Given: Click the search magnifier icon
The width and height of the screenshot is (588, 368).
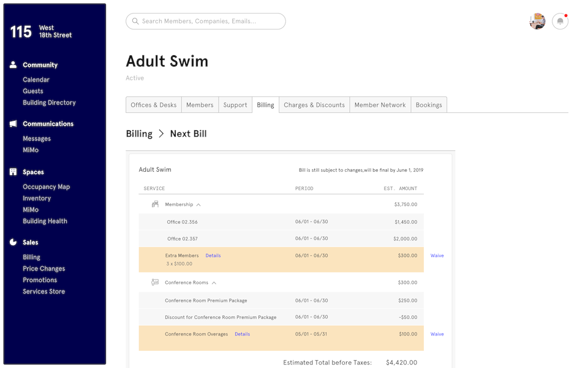Looking at the screenshot, I should pyautogui.click(x=135, y=21).
